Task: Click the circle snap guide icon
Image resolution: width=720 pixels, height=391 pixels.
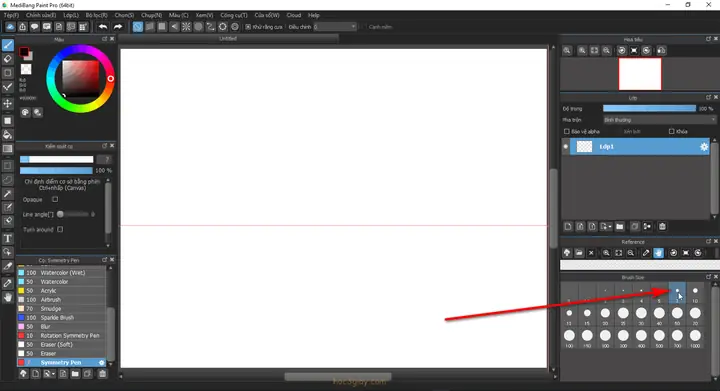Action: click(x=198, y=27)
